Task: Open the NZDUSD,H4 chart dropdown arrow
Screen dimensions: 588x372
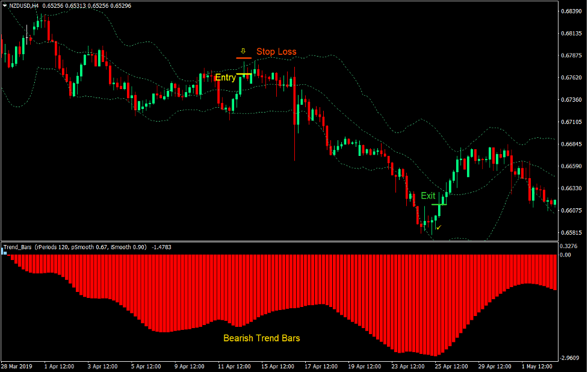Action: pyautogui.click(x=4, y=5)
